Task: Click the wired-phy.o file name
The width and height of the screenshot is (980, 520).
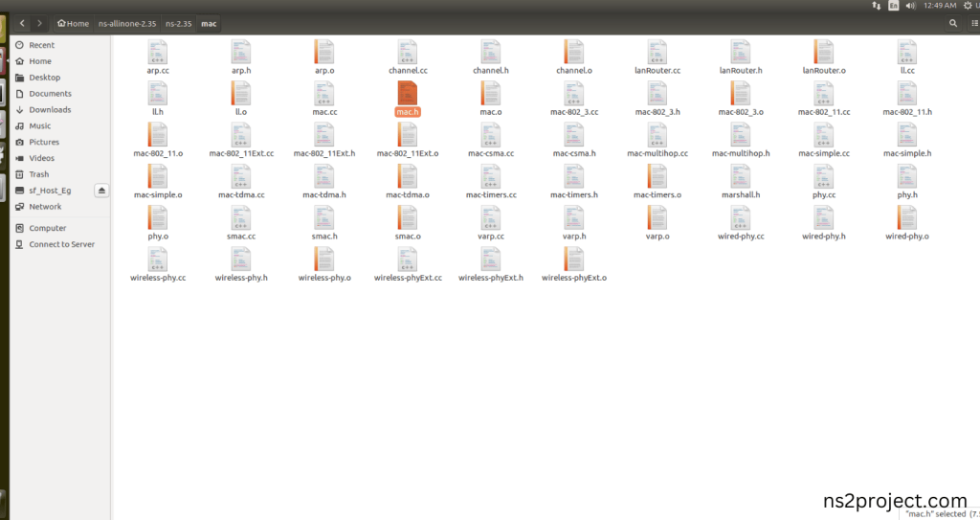Action: click(x=907, y=237)
